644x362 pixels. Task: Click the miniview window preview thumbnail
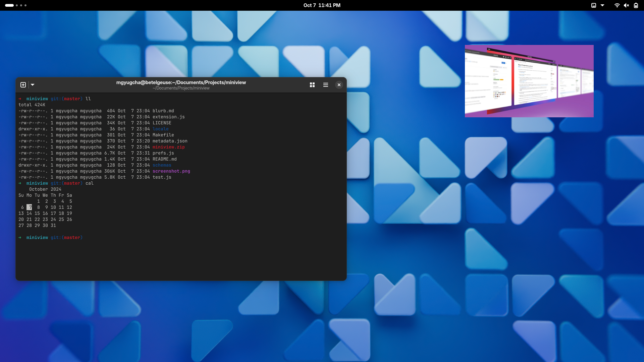pyautogui.click(x=529, y=81)
